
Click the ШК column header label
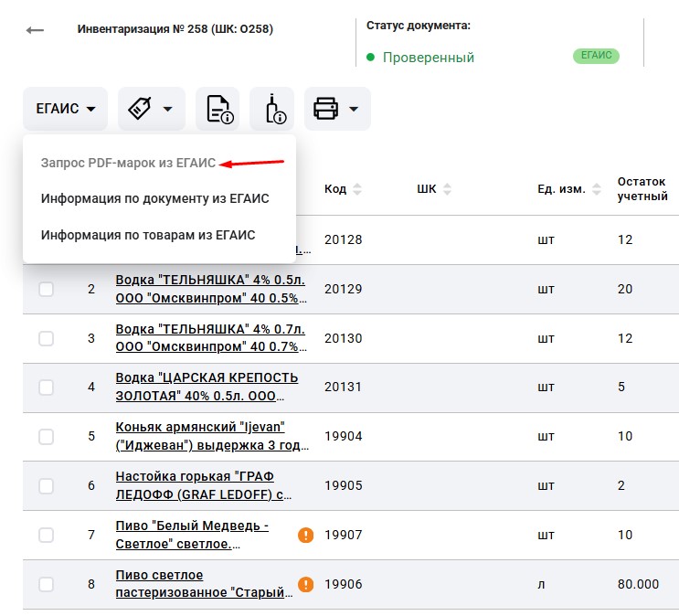coord(427,189)
